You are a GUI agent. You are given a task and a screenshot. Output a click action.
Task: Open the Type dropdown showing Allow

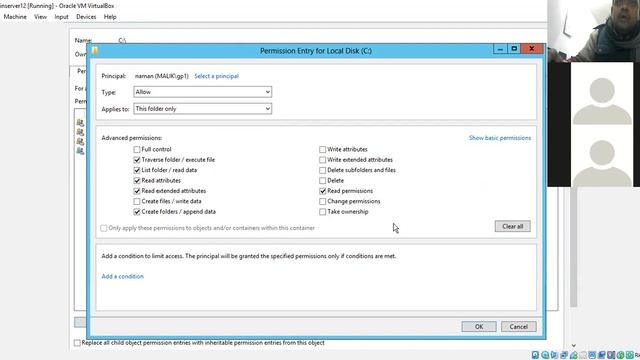click(x=202, y=92)
